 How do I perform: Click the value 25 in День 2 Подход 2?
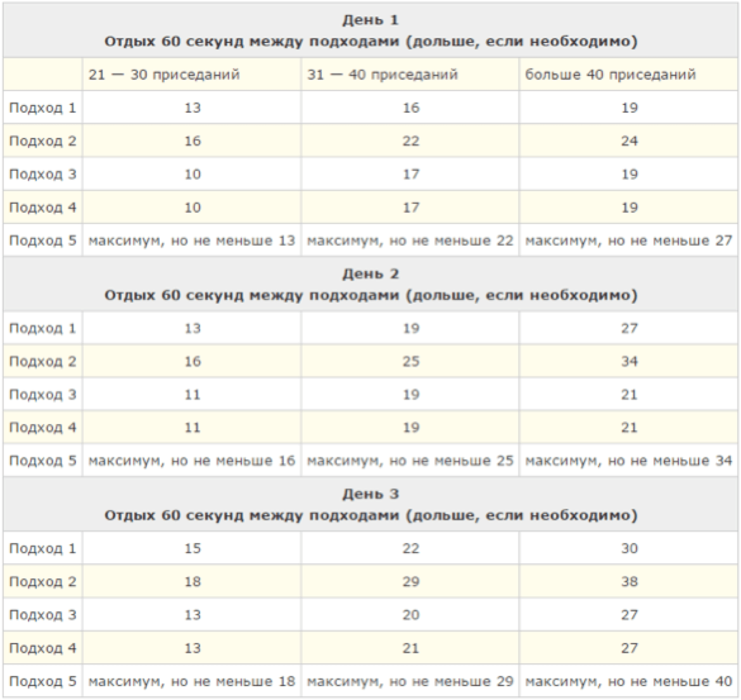pos(410,362)
